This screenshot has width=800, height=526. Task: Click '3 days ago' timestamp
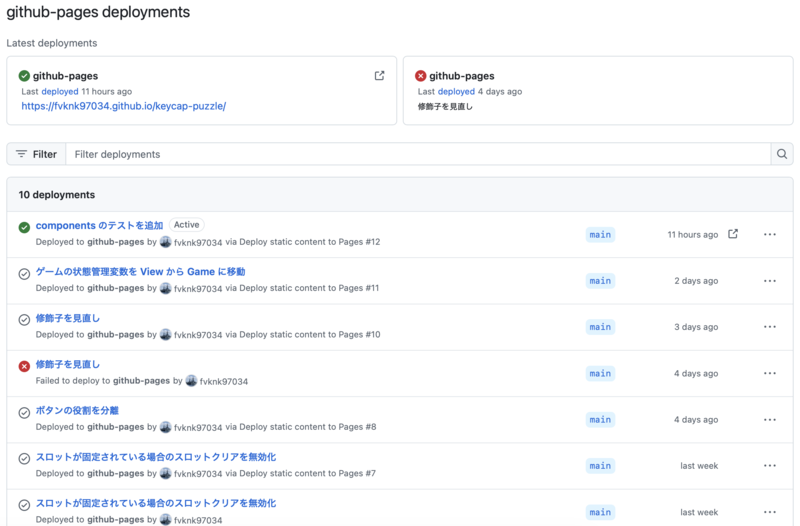(x=696, y=327)
